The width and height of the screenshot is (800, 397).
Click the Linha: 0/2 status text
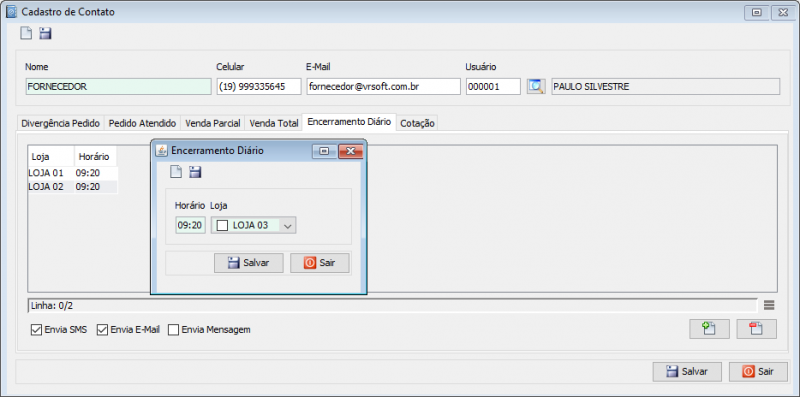point(51,305)
